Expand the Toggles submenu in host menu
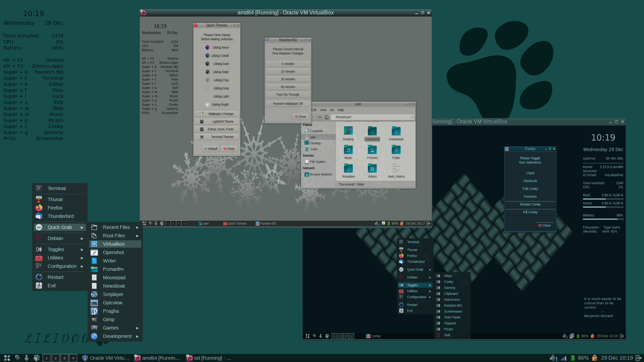 (60, 249)
